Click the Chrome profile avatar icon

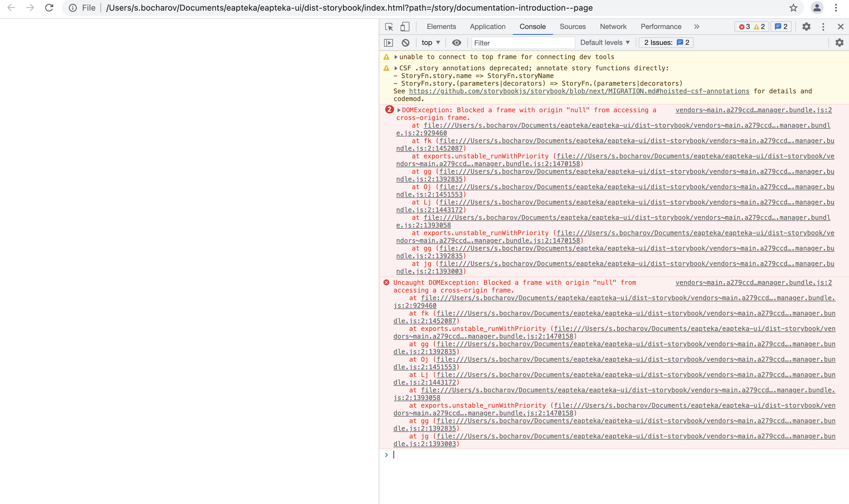tap(817, 8)
